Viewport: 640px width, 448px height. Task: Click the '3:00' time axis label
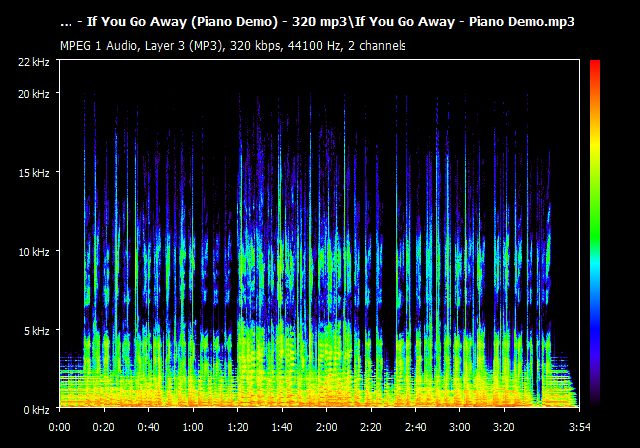coord(460,427)
